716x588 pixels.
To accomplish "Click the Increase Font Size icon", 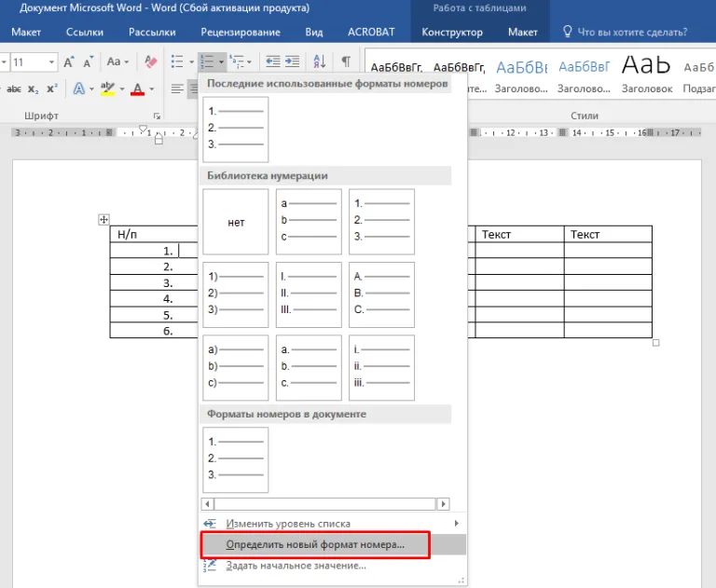I will (69, 62).
